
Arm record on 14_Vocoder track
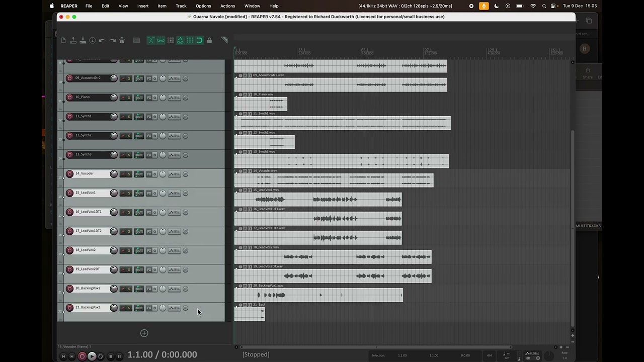point(69,174)
